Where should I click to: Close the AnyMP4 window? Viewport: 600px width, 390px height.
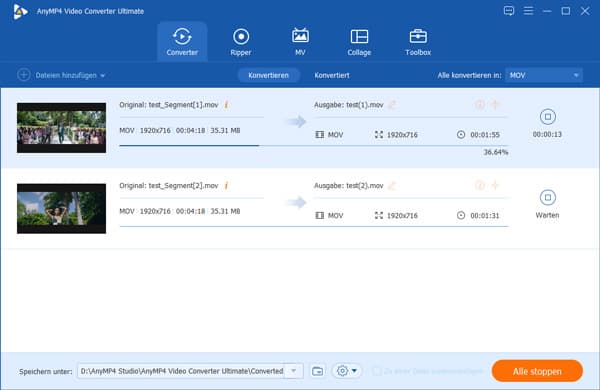coord(585,11)
